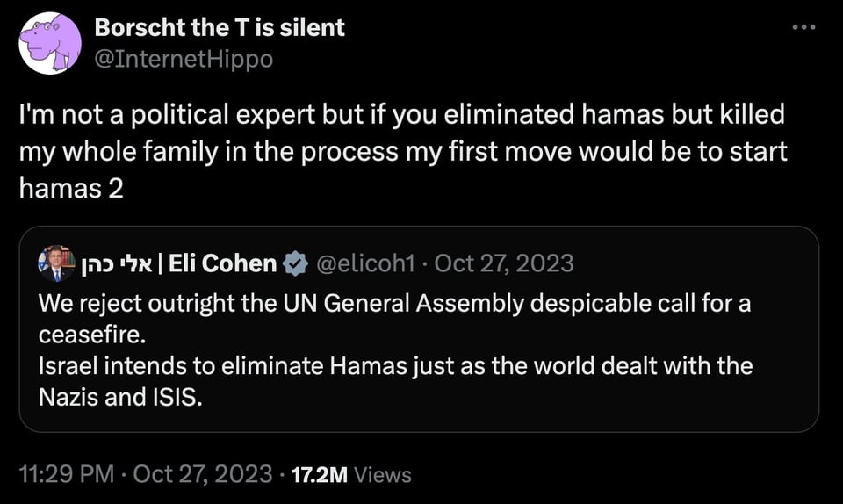Click the quoted tweet's "Oct 27, 2023" date
The image size is (843, 504).
504,263
